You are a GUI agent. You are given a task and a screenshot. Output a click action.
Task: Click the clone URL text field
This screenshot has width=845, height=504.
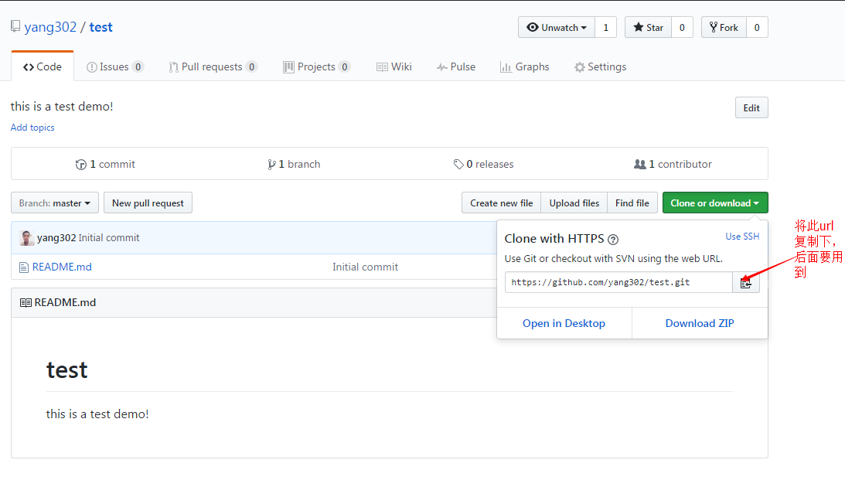618,282
